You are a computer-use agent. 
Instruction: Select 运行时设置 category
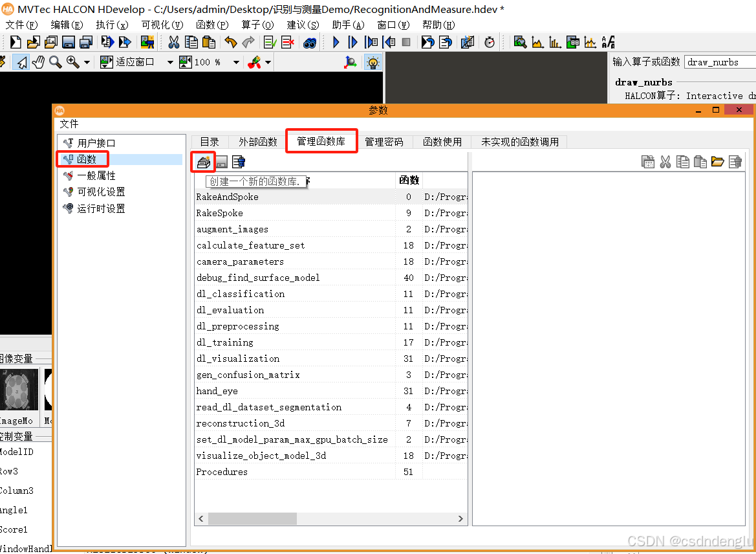point(101,208)
